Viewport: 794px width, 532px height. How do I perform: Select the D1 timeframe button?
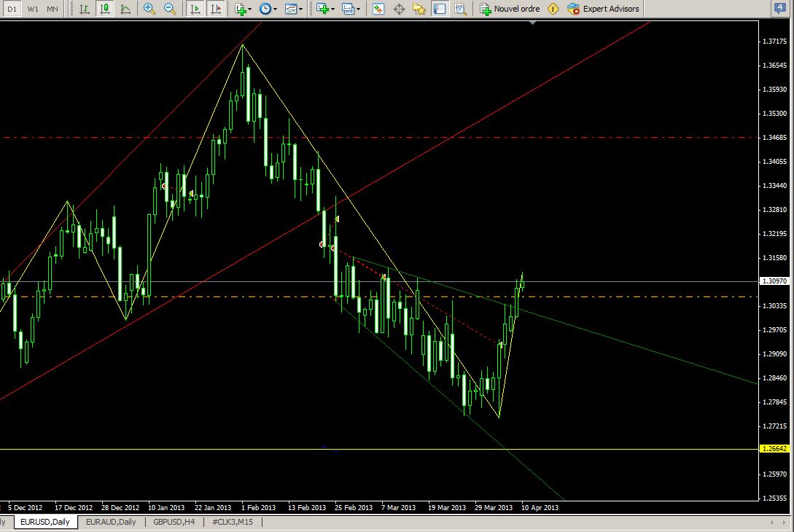[x=12, y=9]
